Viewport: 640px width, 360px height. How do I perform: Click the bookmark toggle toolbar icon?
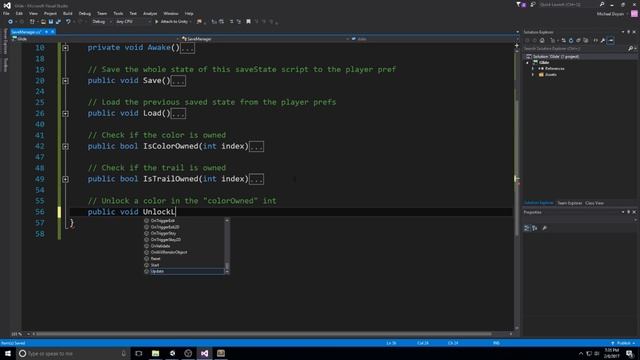point(248,22)
